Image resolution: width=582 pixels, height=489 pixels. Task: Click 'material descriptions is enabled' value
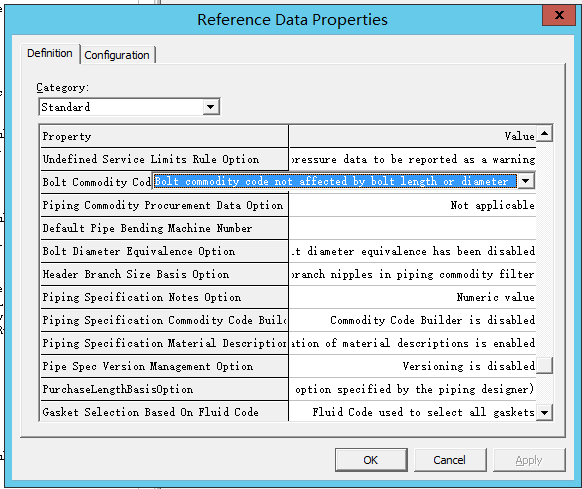point(412,343)
